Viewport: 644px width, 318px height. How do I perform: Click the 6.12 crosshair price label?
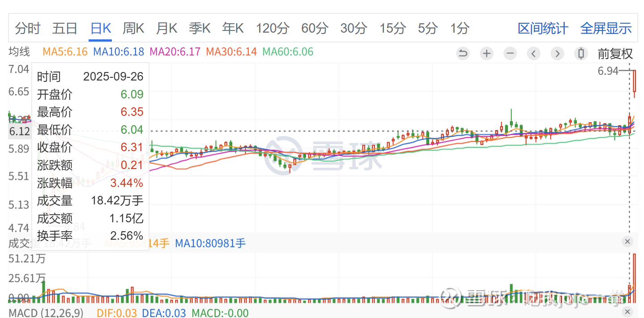point(20,131)
